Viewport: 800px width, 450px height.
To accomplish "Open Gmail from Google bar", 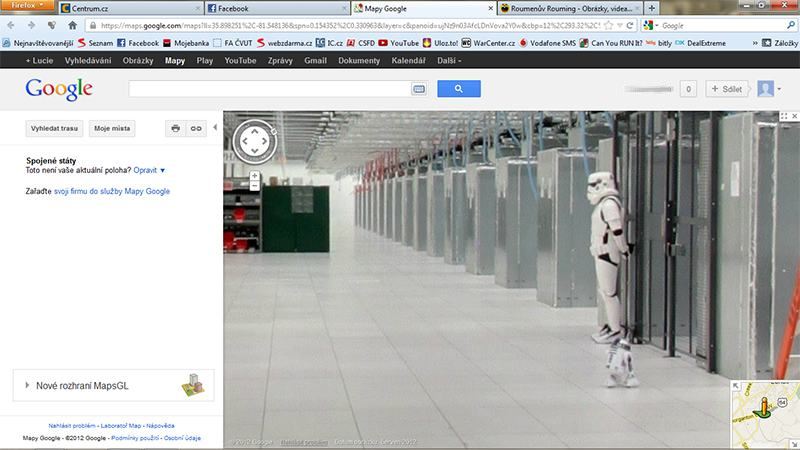I will pyautogui.click(x=315, y=60).
